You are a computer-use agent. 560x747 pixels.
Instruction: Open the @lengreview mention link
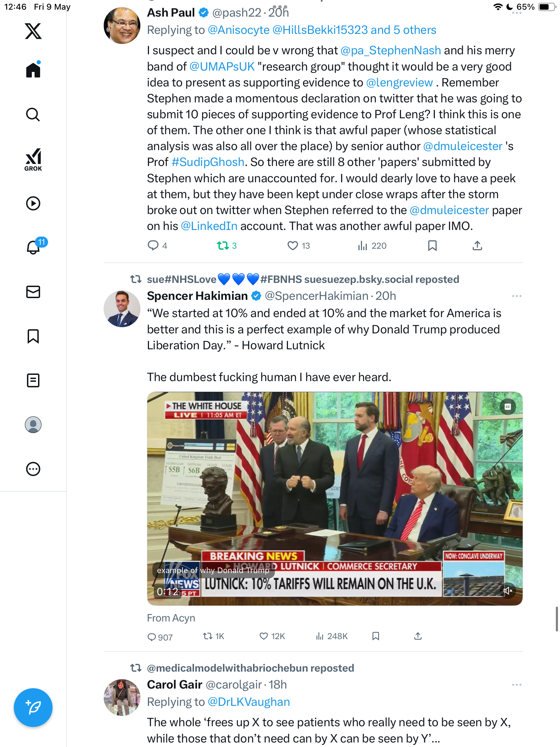click(399, 83)
